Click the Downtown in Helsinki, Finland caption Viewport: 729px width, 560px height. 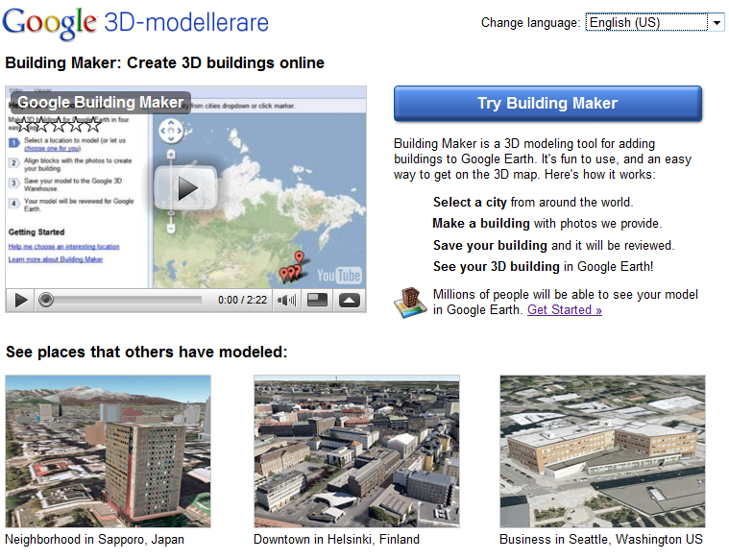[336, 540]
